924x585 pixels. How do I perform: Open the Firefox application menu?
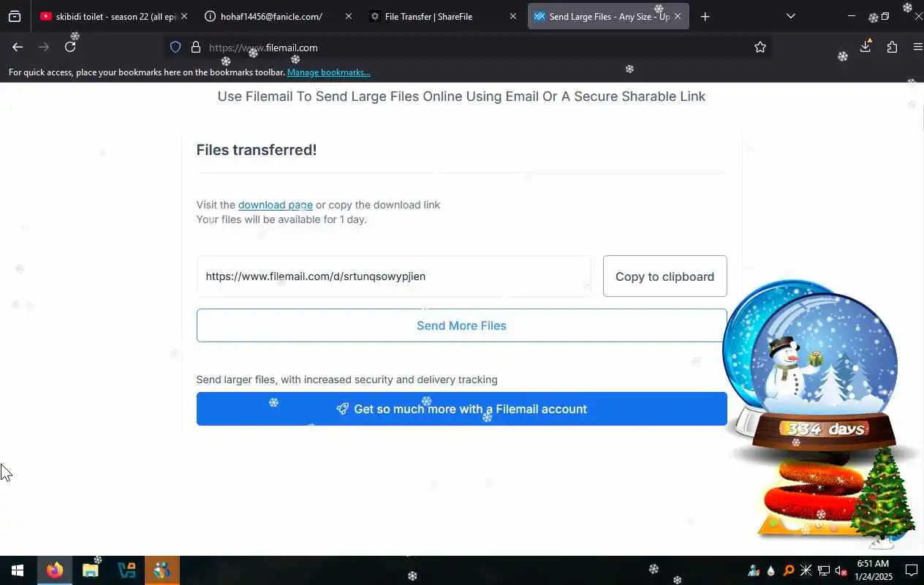click(x=918, y=47)
